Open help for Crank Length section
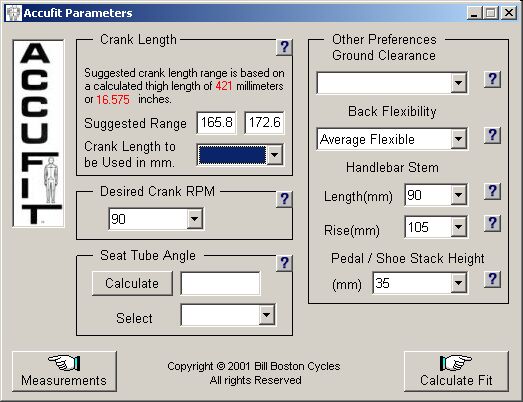The width and height of the screenshot is (523, 402). 284,47
